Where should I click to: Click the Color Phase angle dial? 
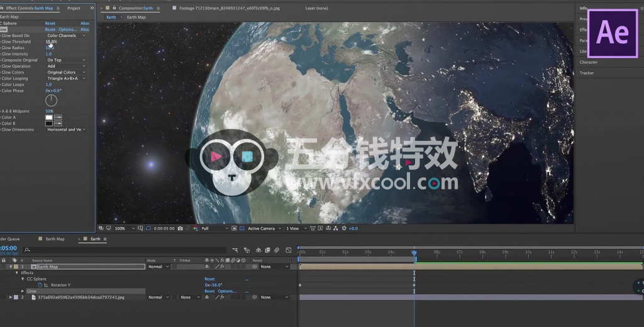(52, 100)
